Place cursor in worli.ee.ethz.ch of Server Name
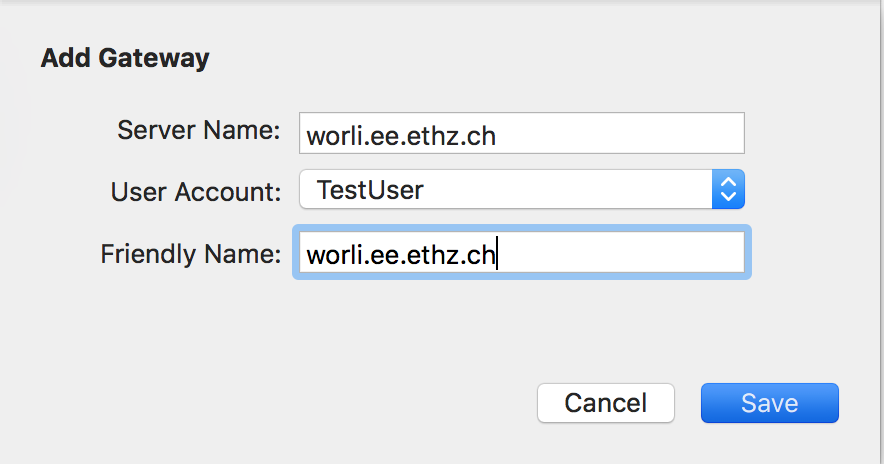 click(x=401, y=136)
